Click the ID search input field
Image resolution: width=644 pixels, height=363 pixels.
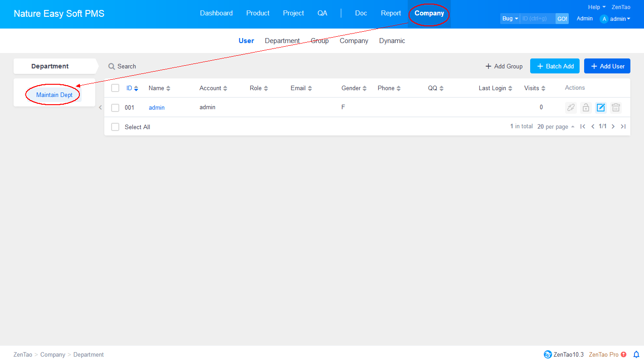click(537, 19)
